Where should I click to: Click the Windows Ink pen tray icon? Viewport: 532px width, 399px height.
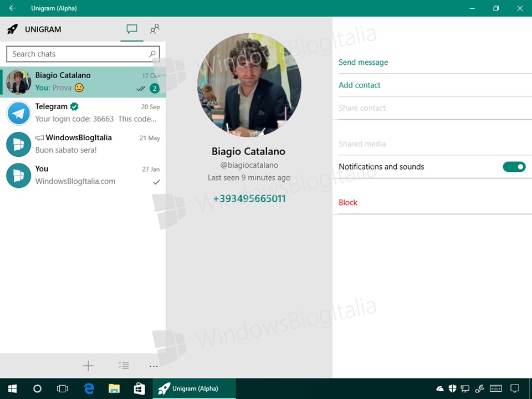coord(479,388)
